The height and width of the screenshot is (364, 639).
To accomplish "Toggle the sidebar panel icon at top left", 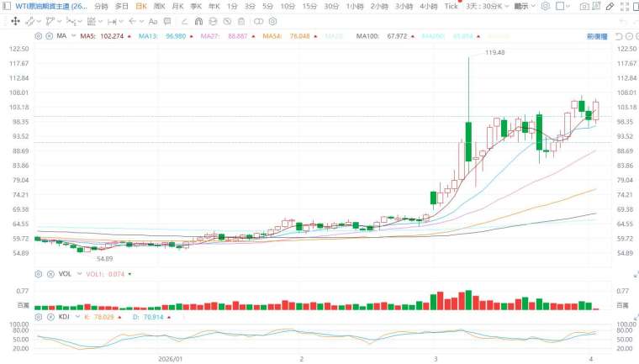I will 7,6.
